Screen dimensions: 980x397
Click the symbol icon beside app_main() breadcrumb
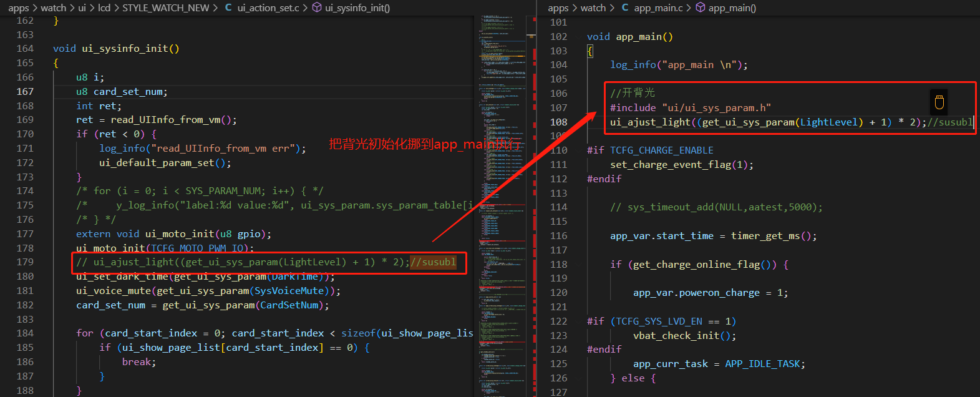tap(701, 7)
